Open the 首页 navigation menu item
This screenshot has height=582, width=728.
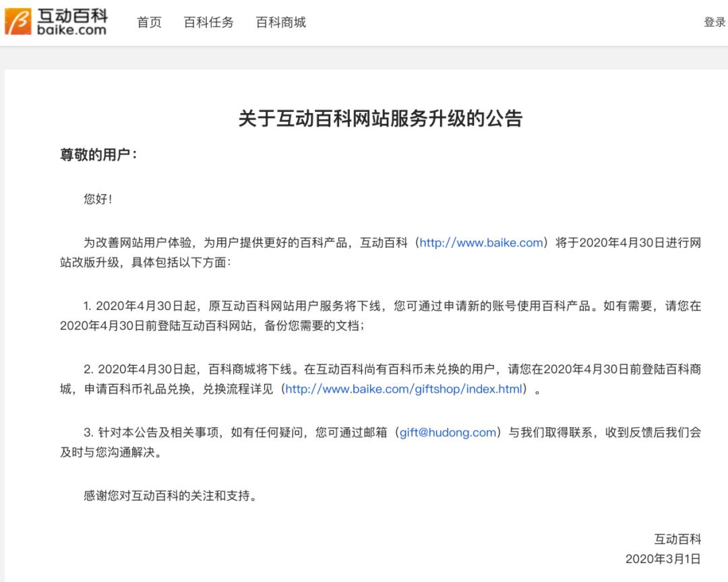click(148, 22)
